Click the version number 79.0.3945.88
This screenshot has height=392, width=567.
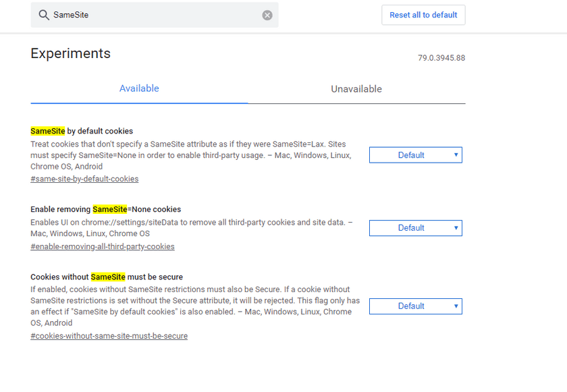coord(441,58)
